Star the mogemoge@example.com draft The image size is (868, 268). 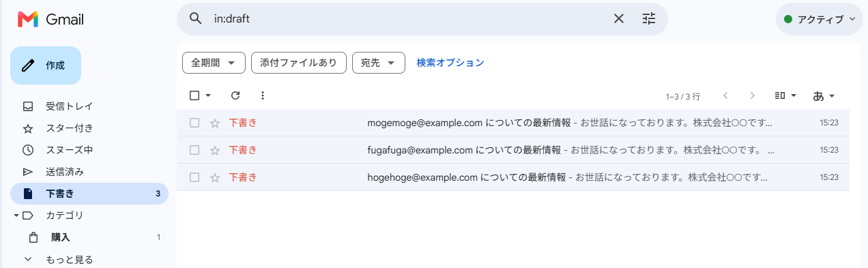click(215, 123)
